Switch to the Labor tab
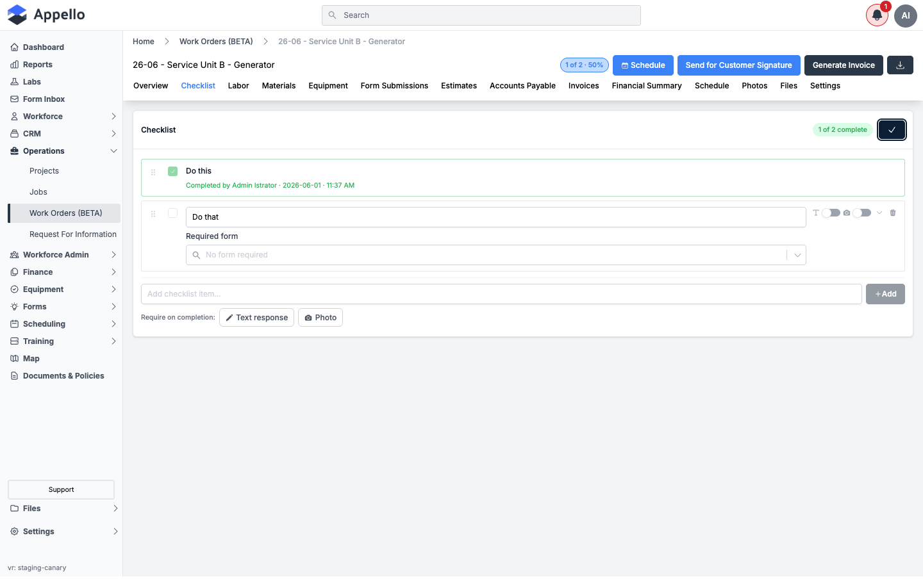The height and width of the screenshot is (588, 923). click(x=238, y=86)
